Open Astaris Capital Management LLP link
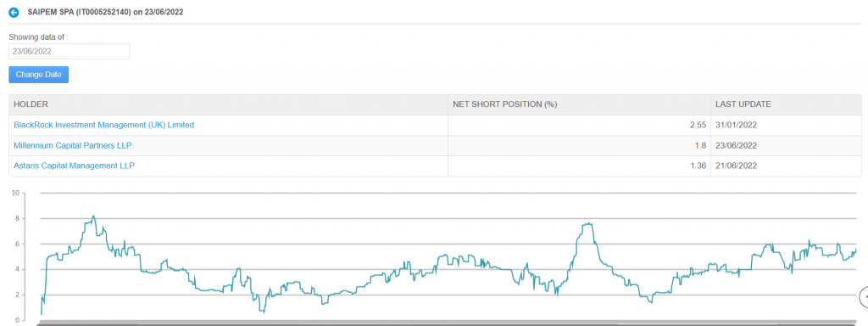 pyautogui.click(x=75, y=166)
